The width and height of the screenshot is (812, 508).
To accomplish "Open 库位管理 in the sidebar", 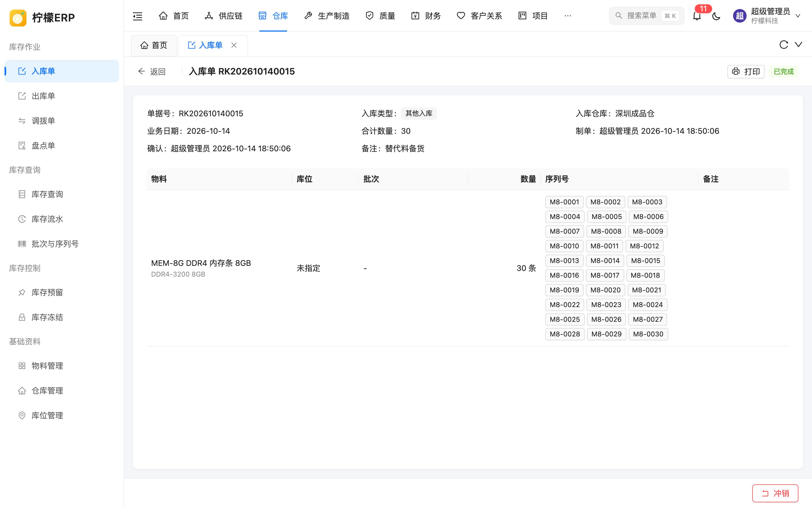I will tap(62, 415).
